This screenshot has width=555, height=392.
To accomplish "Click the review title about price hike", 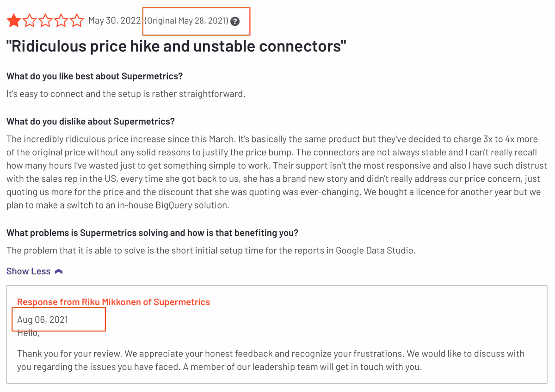I will pyautogui.click(x=176, y=46).
